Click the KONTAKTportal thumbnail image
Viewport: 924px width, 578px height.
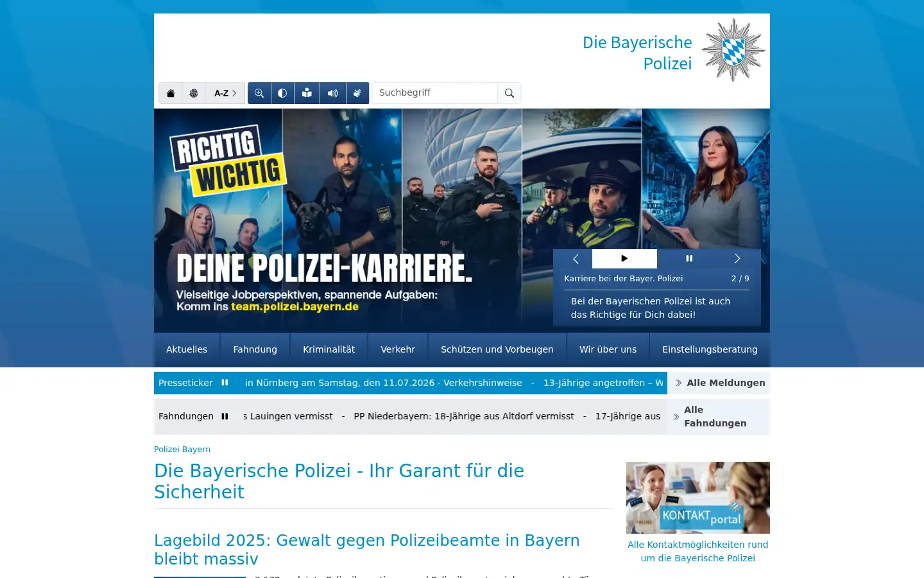(698, 498)
